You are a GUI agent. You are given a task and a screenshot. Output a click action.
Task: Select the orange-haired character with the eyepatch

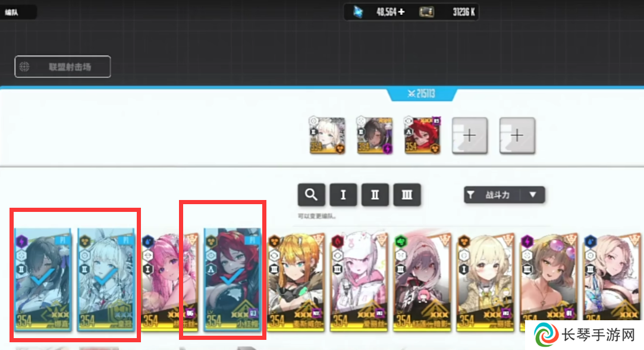[x=296, y=282]
